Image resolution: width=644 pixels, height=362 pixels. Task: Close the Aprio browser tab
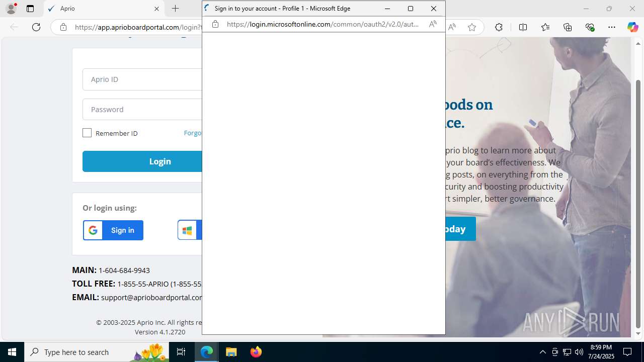[156, 9]
